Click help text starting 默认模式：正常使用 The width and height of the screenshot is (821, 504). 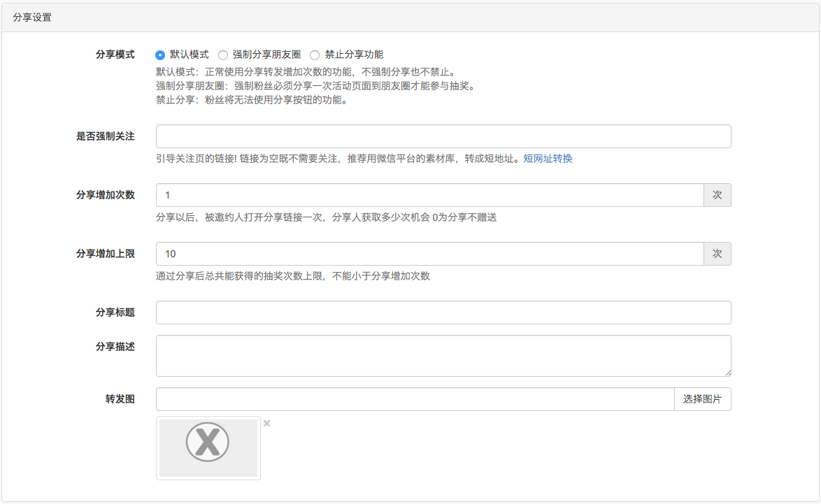click(x=308, y=72)
